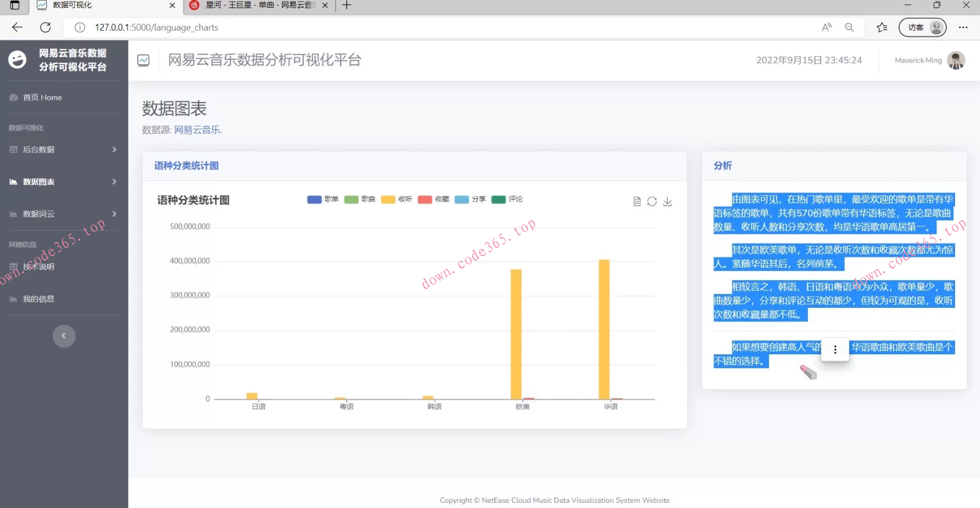Toggle the 收听 legend series
The width and height of the screenshot is (980, 508).
tap(396, 199)
